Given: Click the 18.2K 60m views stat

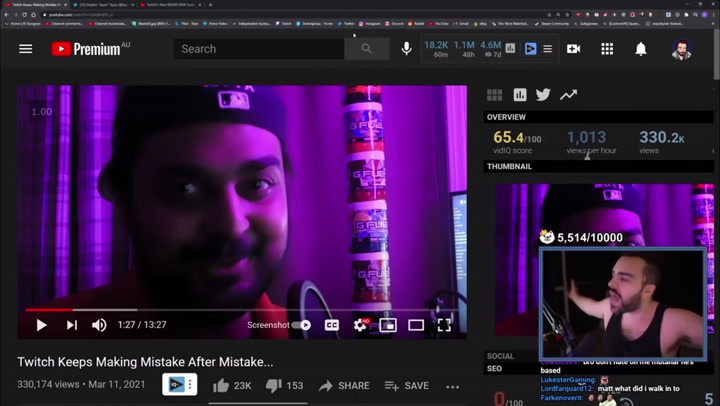Looking at the screenshot, I should (436, 49).
